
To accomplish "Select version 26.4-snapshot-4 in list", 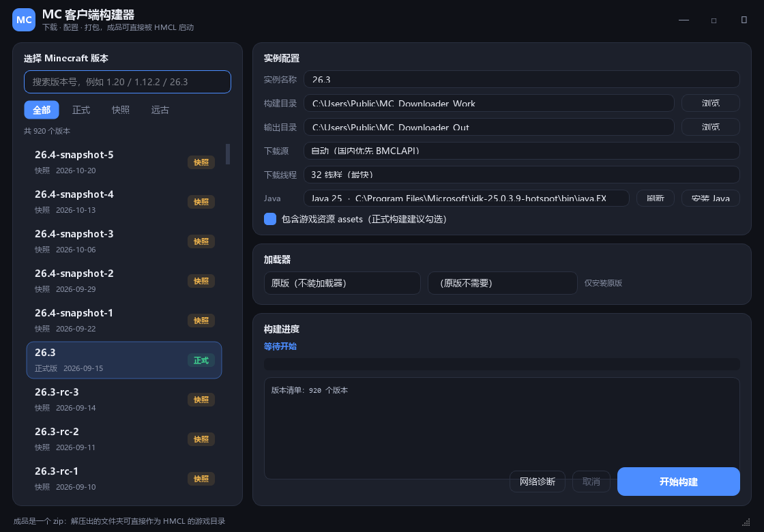I will pos(123,202).
